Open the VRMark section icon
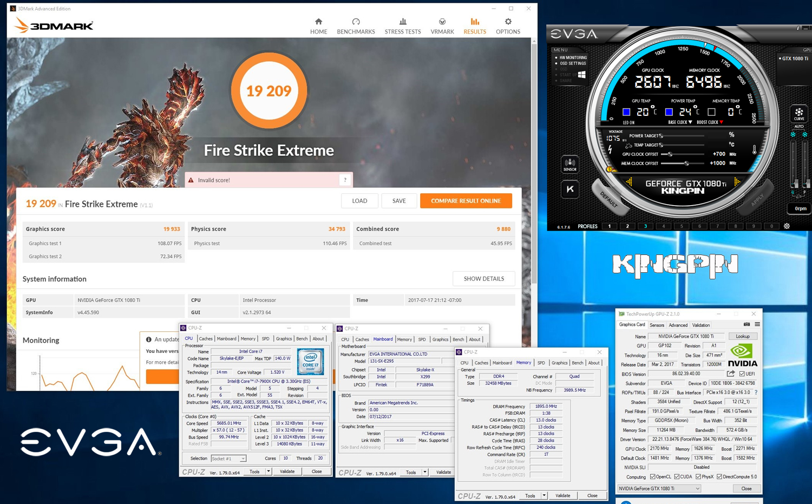Image resolution: width=812 pixels, height=504 pixels. click(442, 22)
